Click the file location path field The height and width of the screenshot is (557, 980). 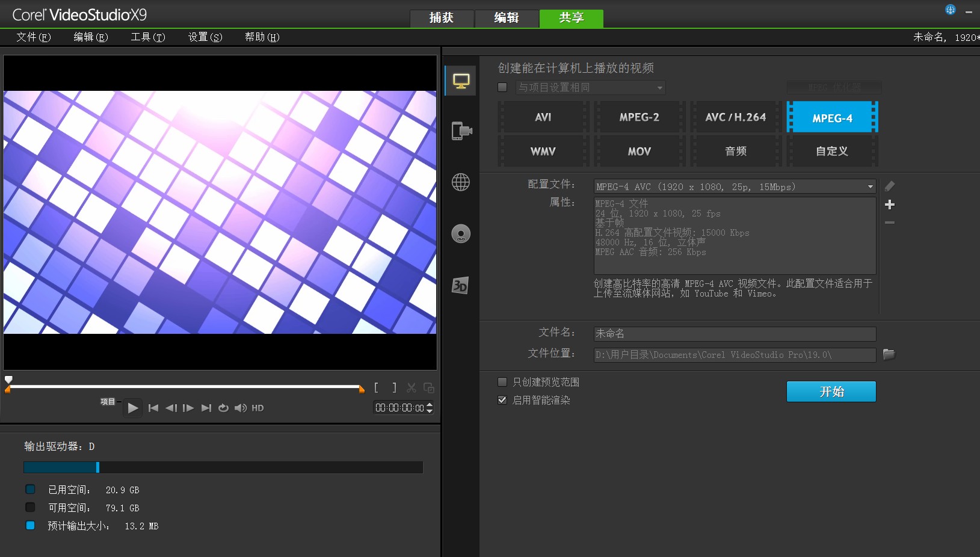735,355
